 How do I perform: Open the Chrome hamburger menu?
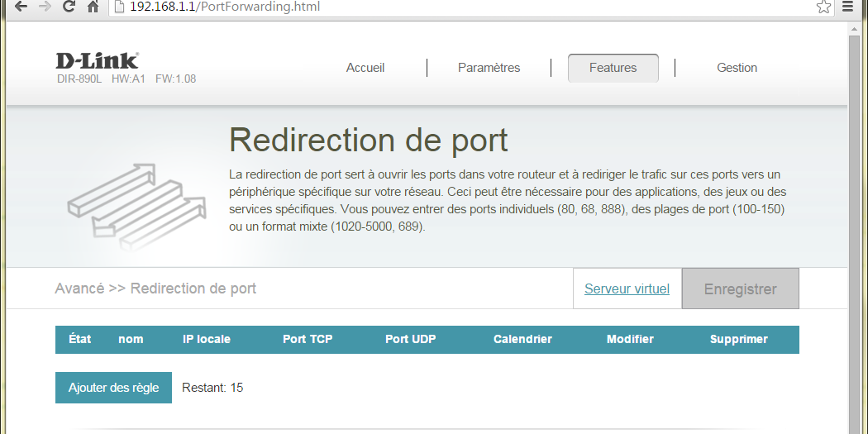(847, 7)
